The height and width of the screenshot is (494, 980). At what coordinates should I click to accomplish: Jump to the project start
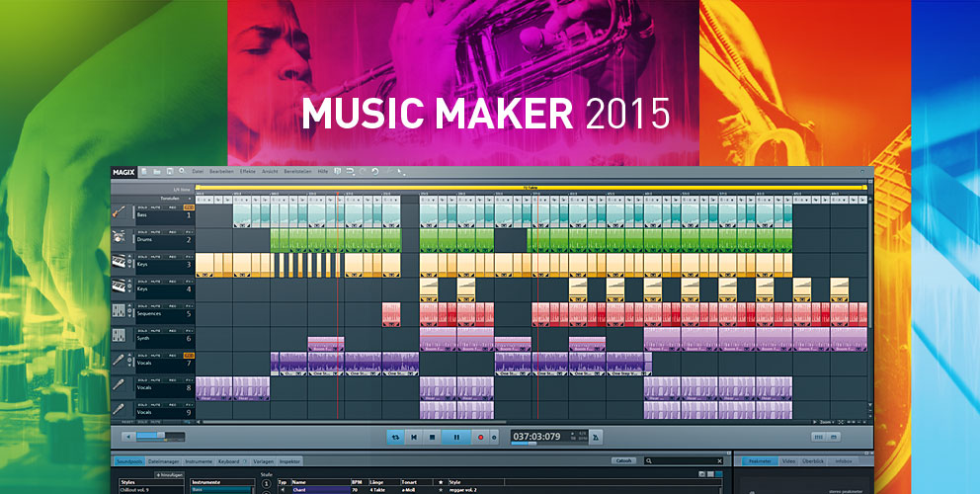[x=414, y=437]
